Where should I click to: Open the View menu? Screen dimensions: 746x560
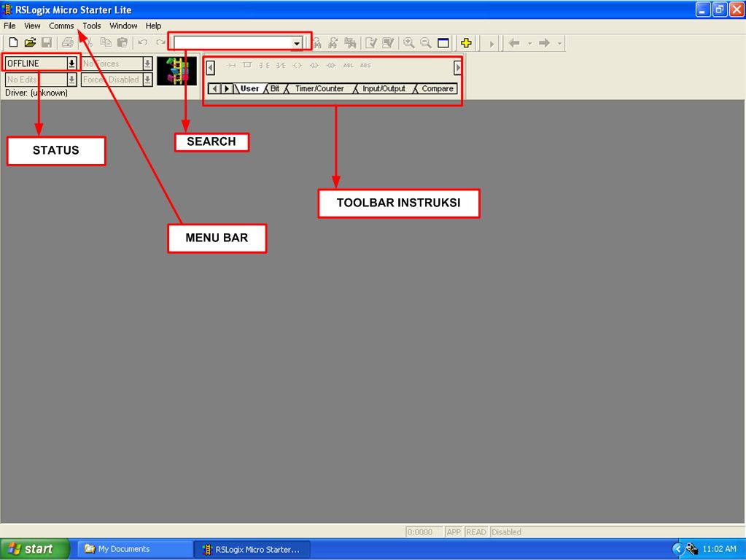tap(32, 26)
